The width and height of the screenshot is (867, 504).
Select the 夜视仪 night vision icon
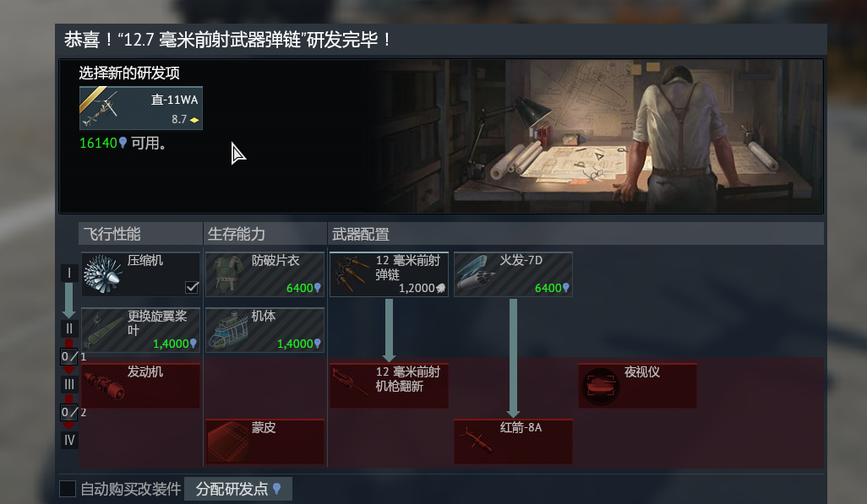click(x=600, y=386)
